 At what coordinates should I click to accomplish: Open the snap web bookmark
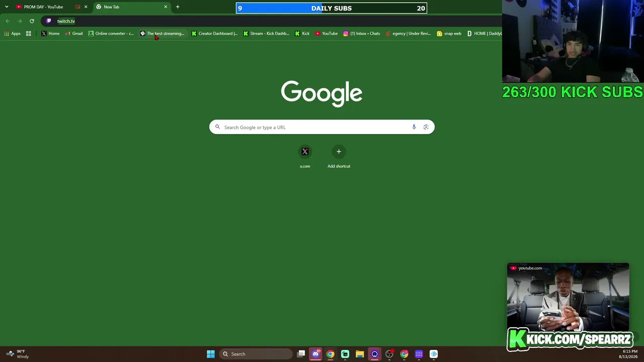(449, 34)
